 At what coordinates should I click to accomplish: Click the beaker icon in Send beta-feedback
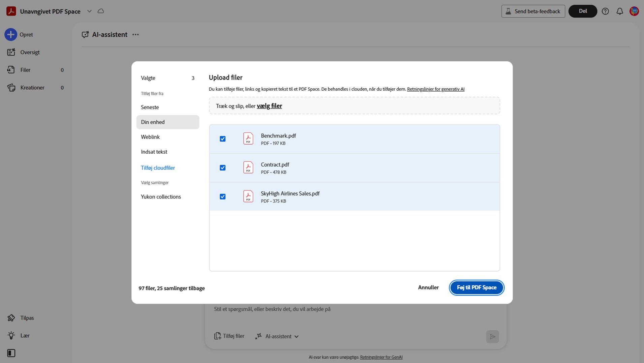point(508,11)
